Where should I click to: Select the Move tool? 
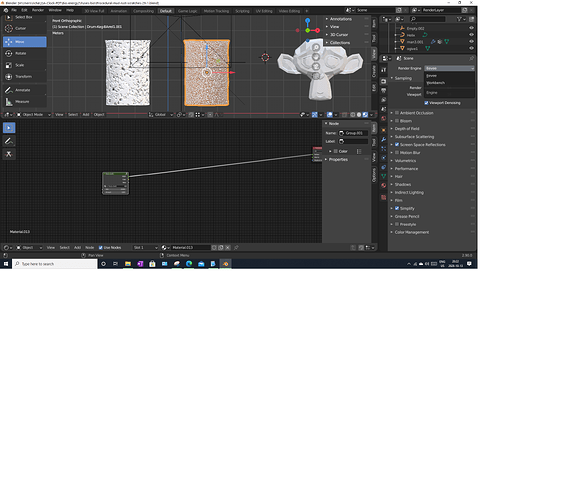coord(24,42)
